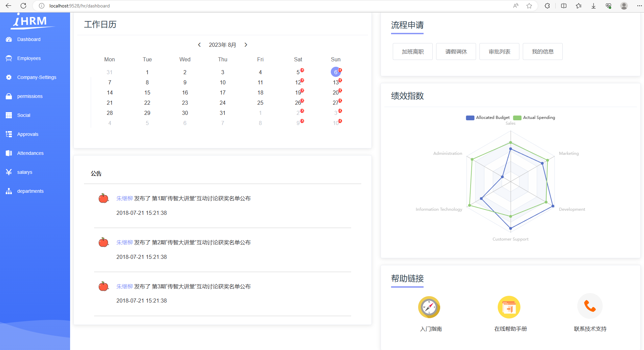Image resolution: width=644 pixels, height=350 pixels.
Task: Click the browser back arrow
Action: click(8, 6)
